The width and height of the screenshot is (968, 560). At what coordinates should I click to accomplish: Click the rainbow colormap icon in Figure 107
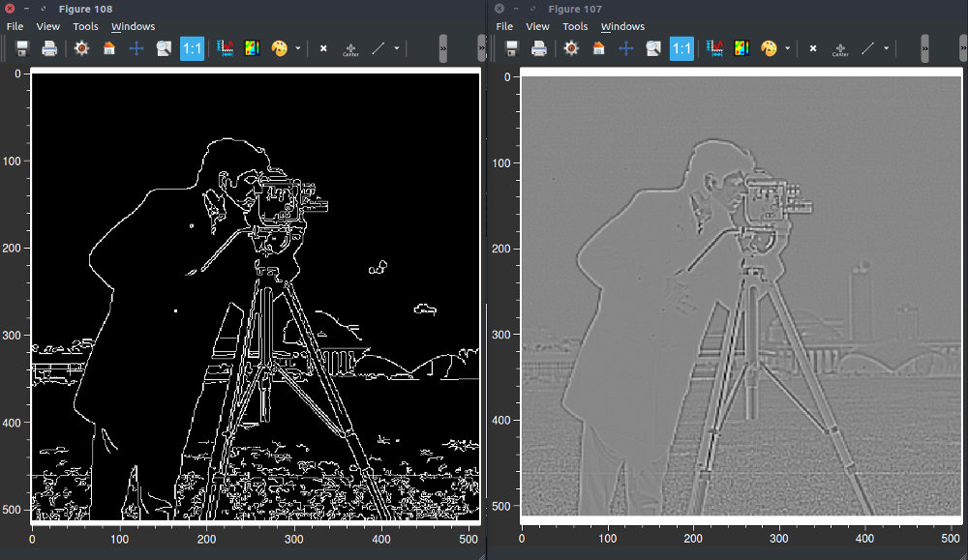click(x=741, y=48)
